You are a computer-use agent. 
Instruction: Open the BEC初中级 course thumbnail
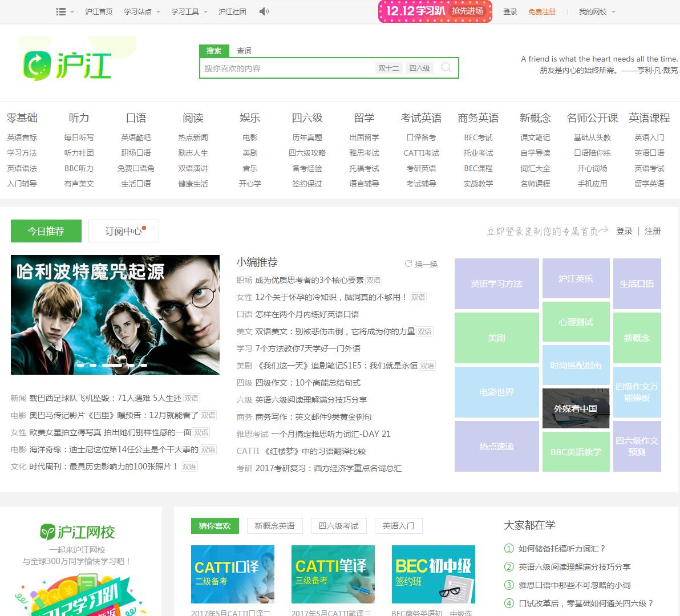(433, 574)
